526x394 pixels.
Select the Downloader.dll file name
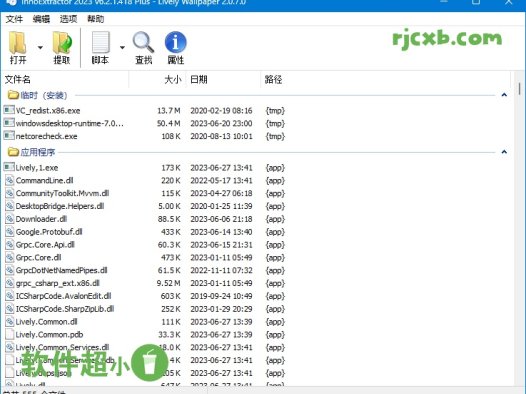tap(41, 219)
